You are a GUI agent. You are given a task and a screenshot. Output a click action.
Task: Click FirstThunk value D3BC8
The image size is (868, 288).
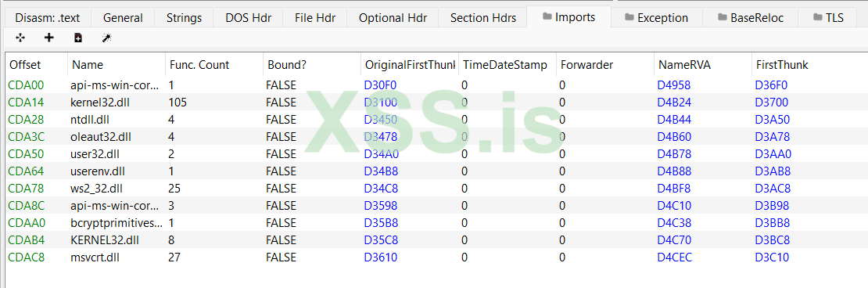773,240
